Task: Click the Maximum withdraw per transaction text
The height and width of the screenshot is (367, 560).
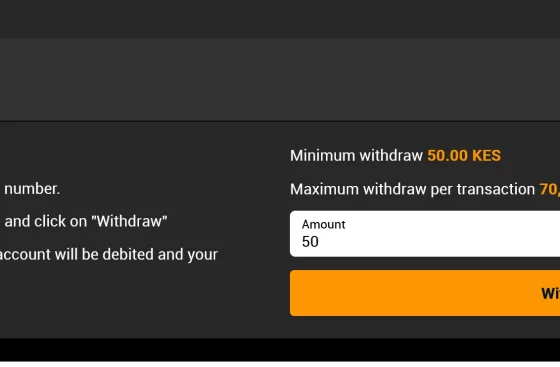Action: pyautogui.click(x=412, y=189)
